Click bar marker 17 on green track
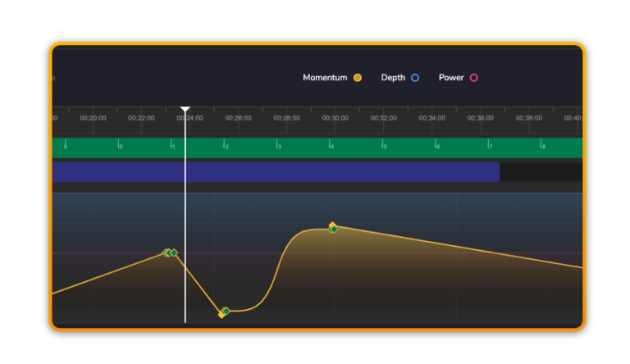The image size is (630, 364). (490, 147)
